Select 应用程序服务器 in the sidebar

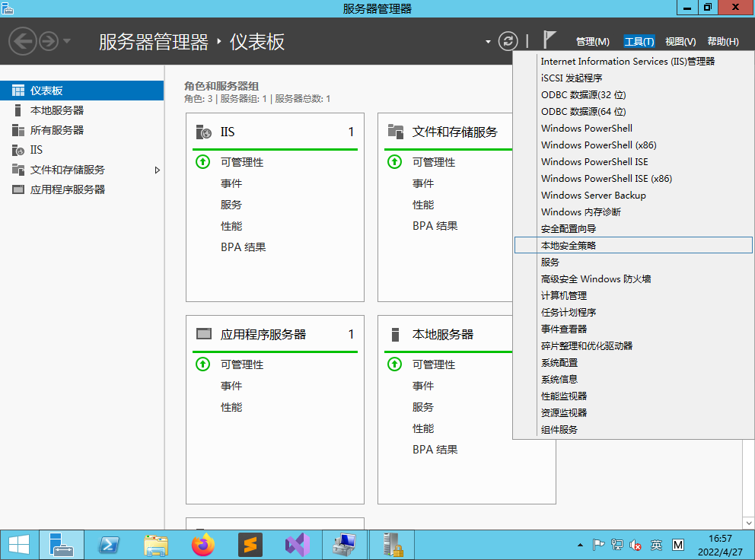point(82,189)
